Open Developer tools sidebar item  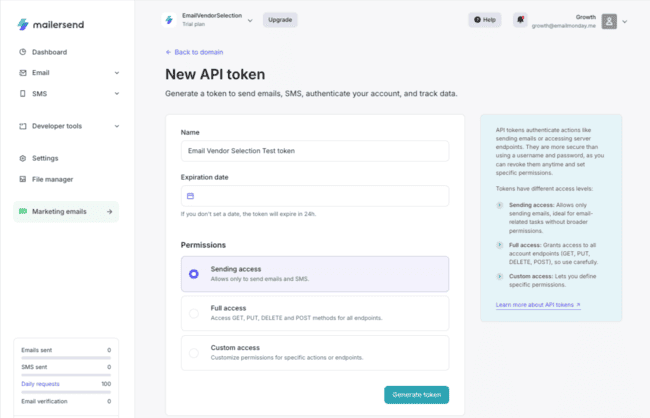[57, 126]
